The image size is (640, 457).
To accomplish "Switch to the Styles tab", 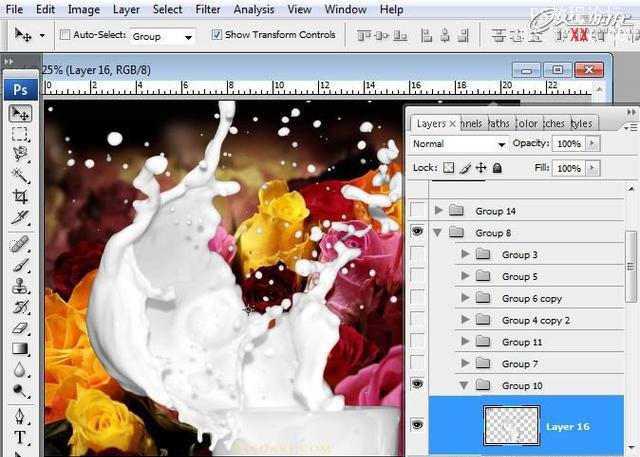I will [x=582, y=123].
